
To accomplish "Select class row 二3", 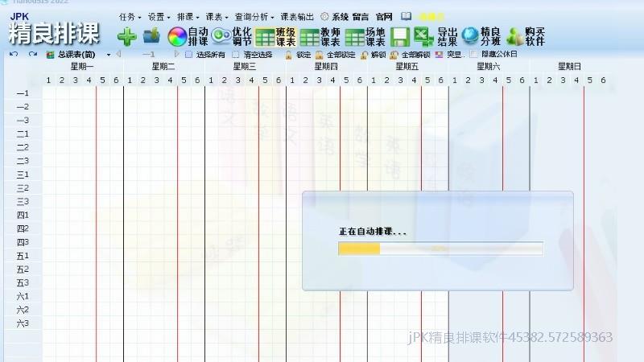I will (23, 161).
